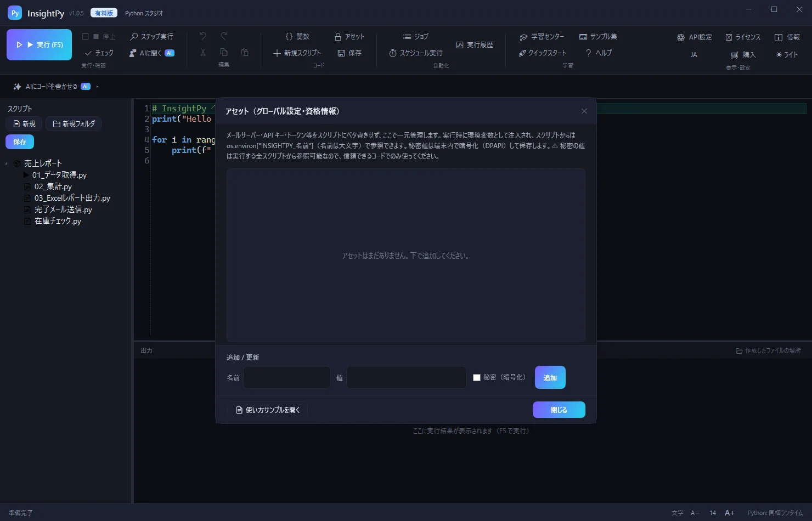
Task: Open スケジュール実行 scheduler
Action: (416, 53)
